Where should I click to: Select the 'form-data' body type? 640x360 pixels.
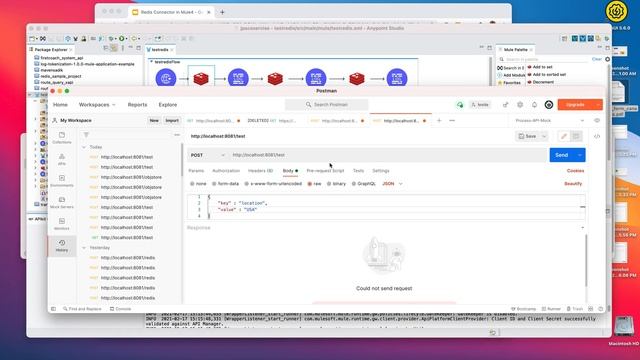coord(225,184)
